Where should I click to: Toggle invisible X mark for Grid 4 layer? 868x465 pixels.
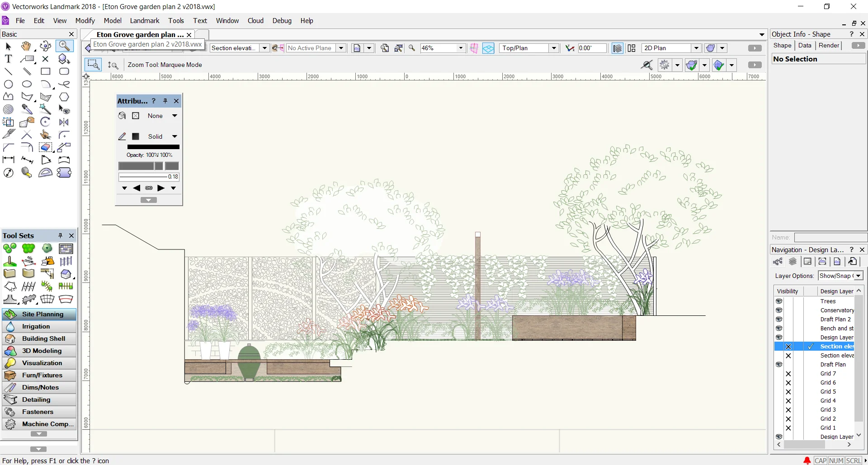point(788,401)
